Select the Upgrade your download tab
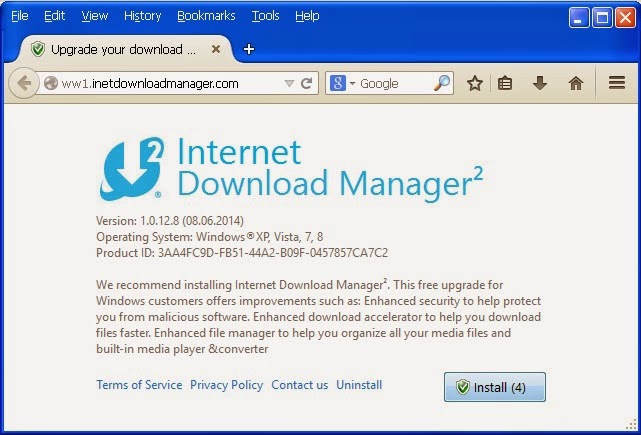Image resolution: width=641 pixels, height=435 pixels. pos(125,49)
